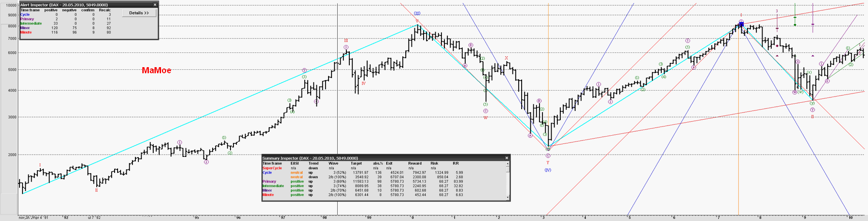The height and width of the screenshot is (221, 868).
Task: Close the Alert Inspector panel
Action: pyautogui.click(x=155, y=5)
